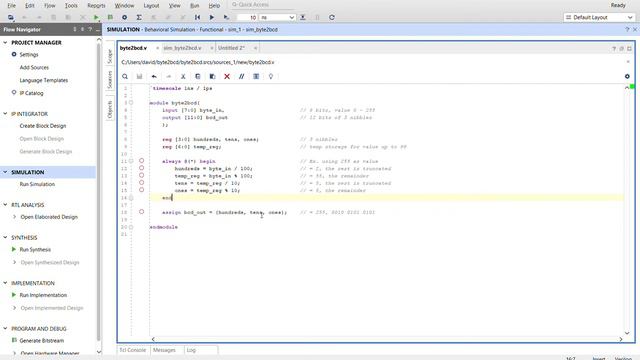Click Run Implementation in Flow Navigator
This screenshot has height=360, width=640.
point(43,295)
